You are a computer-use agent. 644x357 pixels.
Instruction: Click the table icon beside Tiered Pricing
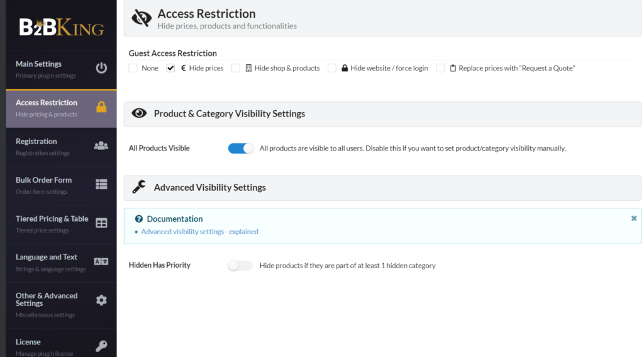[101, 223]
